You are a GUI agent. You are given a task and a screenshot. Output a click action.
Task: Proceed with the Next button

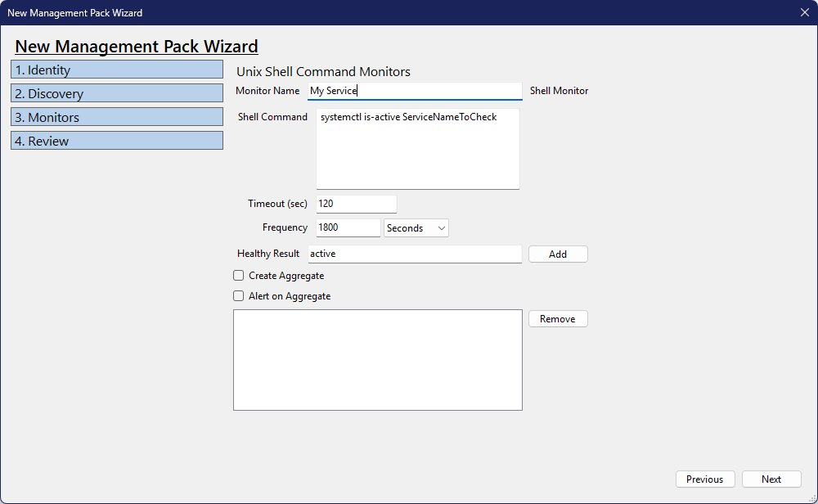click(771, 479)
